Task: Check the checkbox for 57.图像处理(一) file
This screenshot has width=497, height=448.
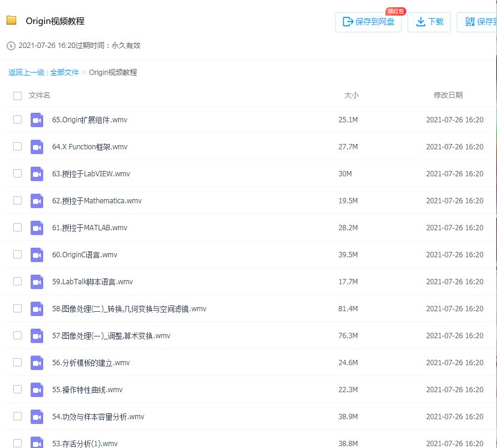Action: pyautogui.click(x=17, y=335)
